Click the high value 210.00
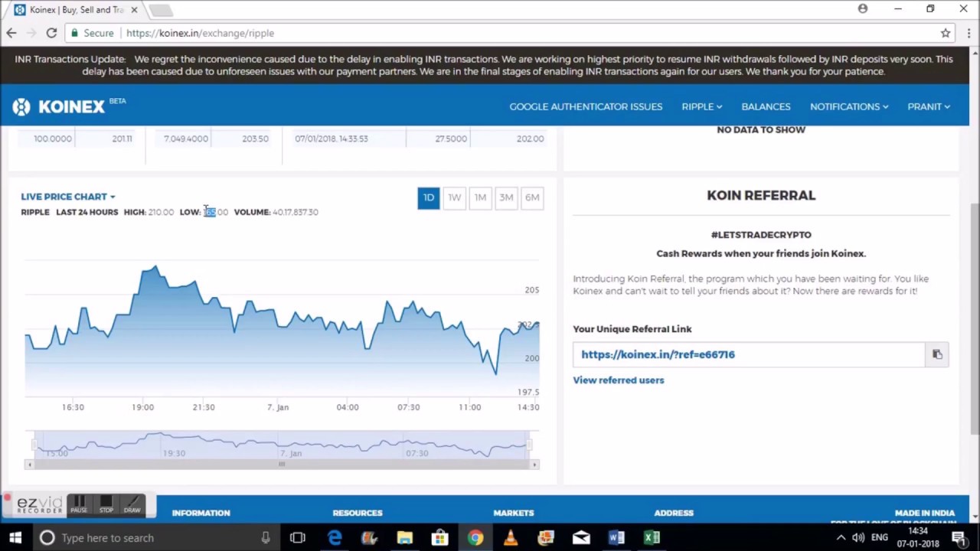Screen dimensions: 980x551 (161, 212)
